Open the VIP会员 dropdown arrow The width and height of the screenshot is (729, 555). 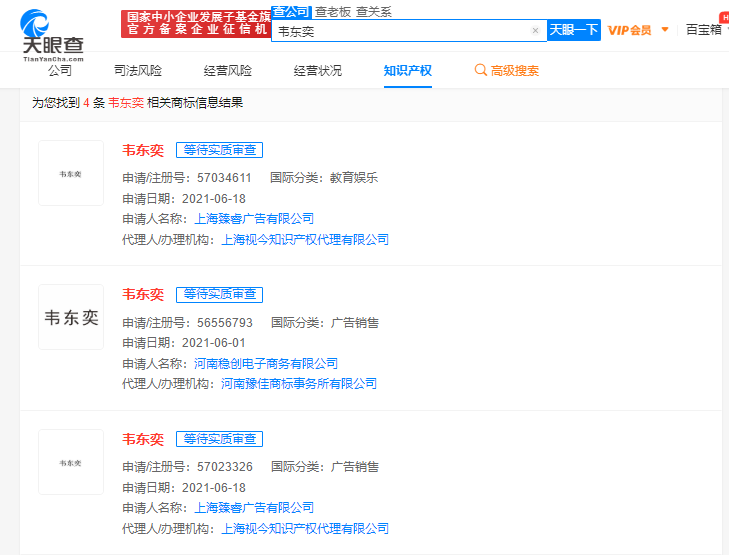pyautogui.click(x=665, y=30)
